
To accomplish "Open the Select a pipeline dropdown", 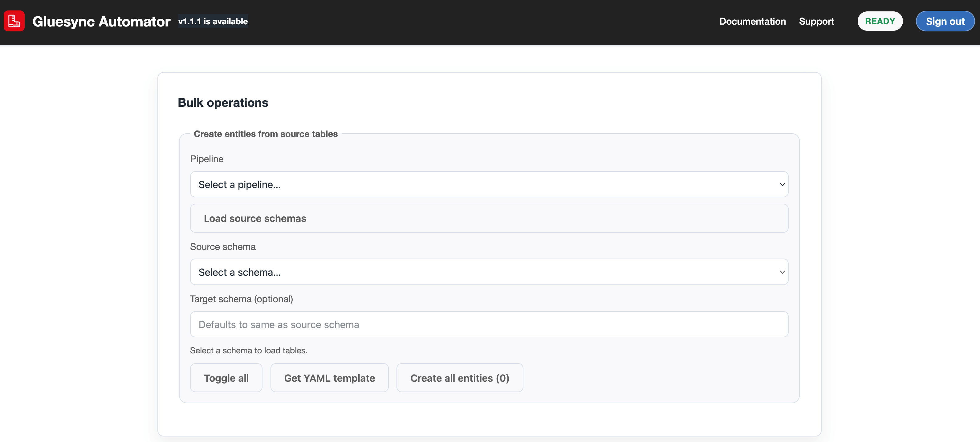I will [489, 184].
